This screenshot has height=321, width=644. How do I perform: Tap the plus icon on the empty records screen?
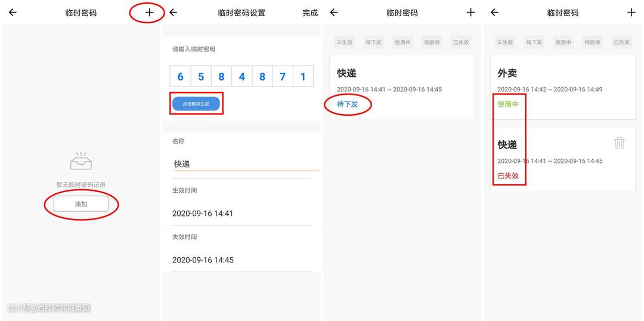point(149,13)
